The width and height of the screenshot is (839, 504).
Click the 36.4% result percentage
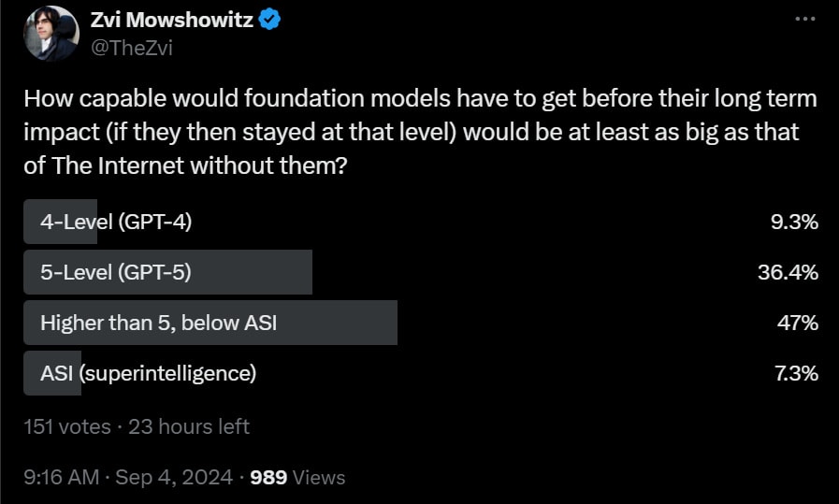pos(788,272)
